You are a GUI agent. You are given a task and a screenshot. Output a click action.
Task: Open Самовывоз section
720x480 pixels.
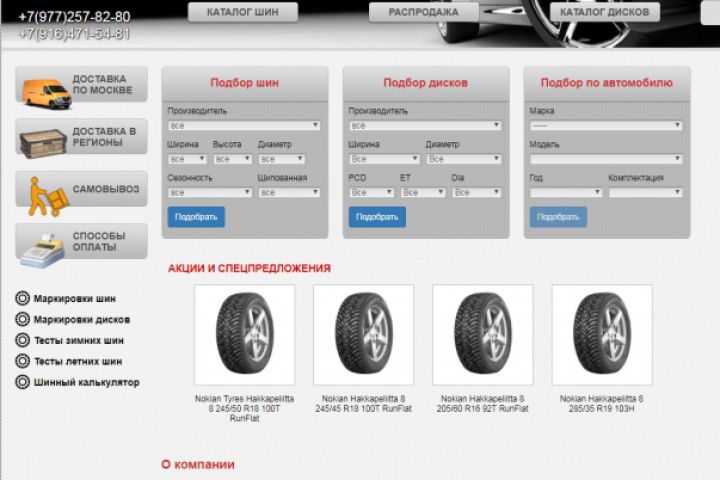pos(81,189)
